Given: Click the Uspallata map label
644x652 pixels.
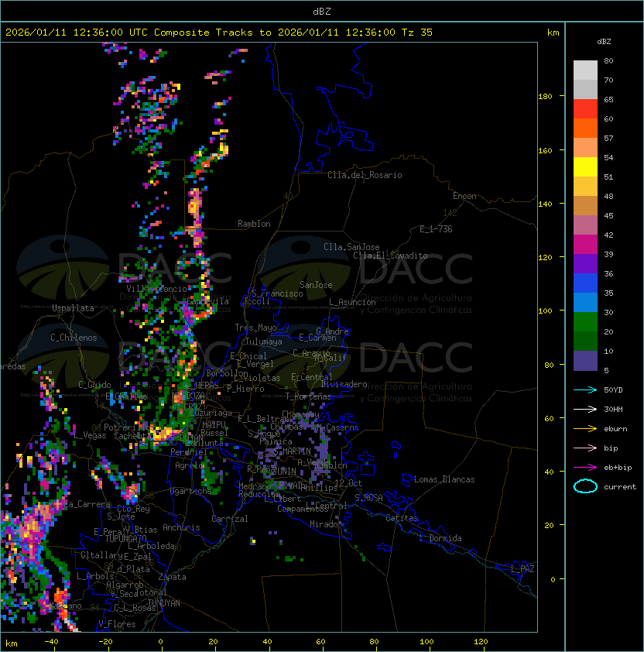Looking at the screenshot, I should tap(73, 308).
